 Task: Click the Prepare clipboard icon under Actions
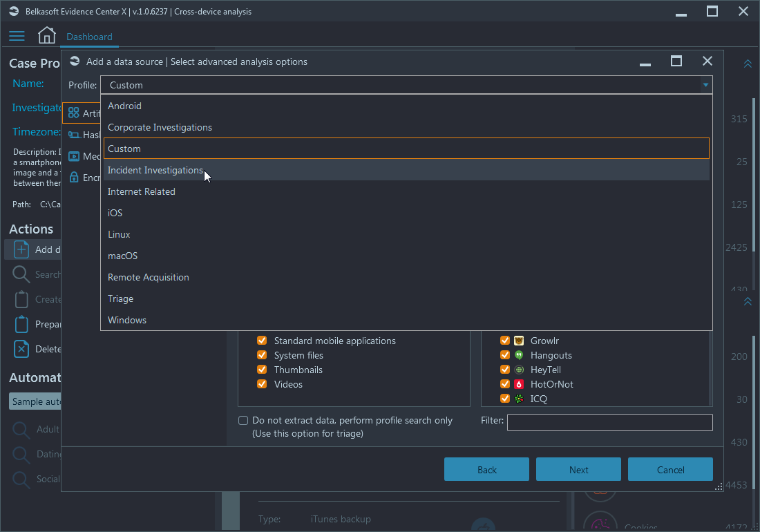[21, 324]
